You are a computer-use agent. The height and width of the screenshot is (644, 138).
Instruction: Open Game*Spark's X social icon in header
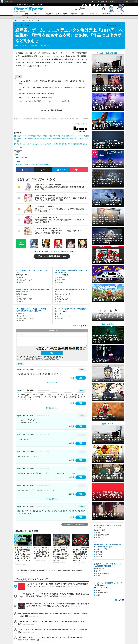point(83,5)
